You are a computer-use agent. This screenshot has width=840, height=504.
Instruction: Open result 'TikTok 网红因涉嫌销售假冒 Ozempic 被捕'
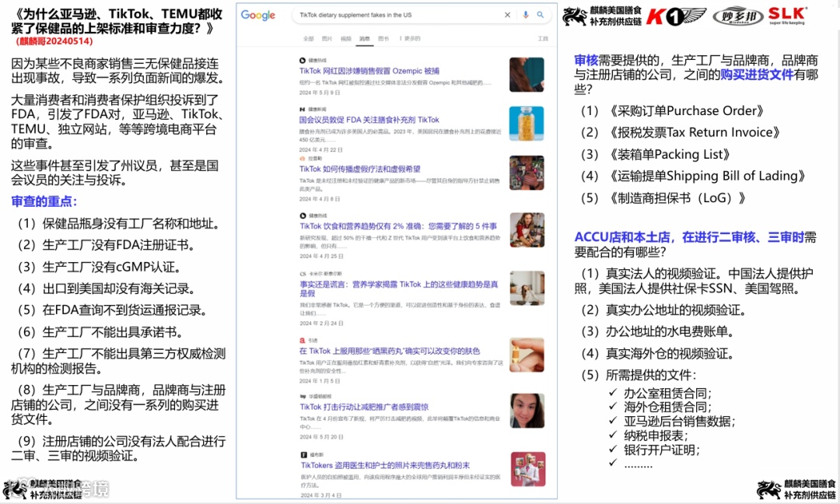pos(369,71)
